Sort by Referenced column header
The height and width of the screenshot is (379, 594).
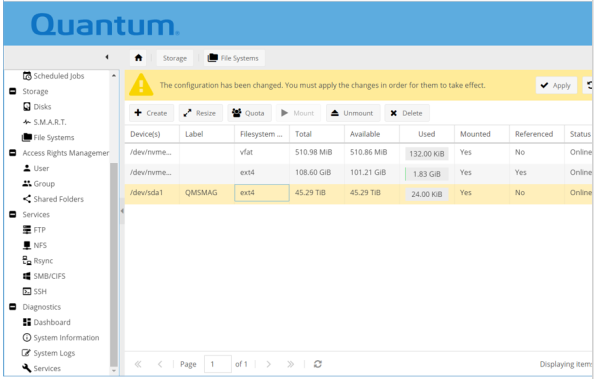click(x=536, y=134)
